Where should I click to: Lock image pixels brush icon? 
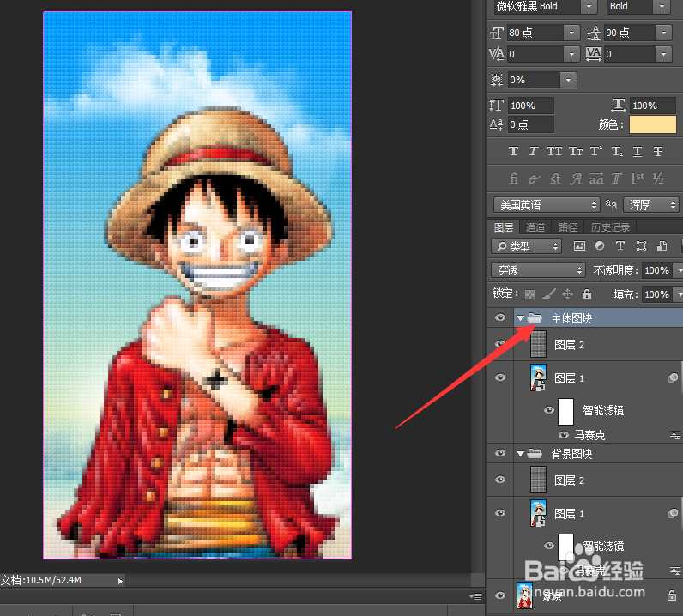(549, 294)
